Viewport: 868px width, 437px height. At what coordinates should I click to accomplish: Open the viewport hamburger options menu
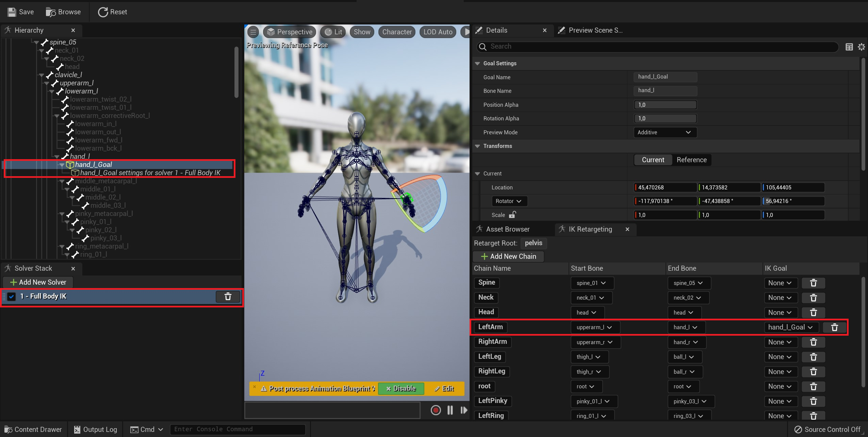click(253, 32)
